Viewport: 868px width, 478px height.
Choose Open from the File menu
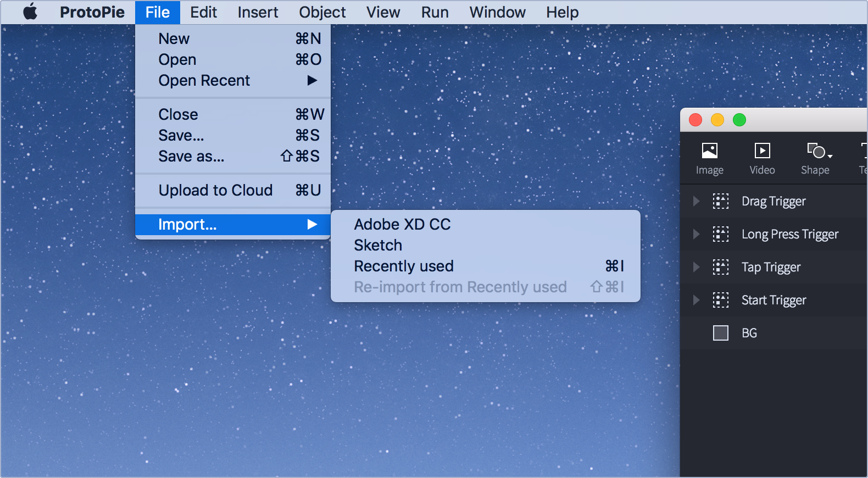233,59
